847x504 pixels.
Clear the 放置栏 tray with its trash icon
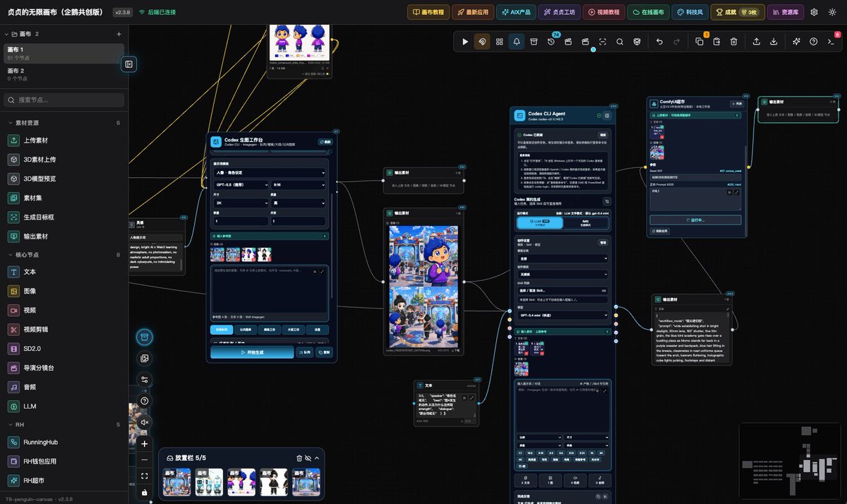(299, 458)
